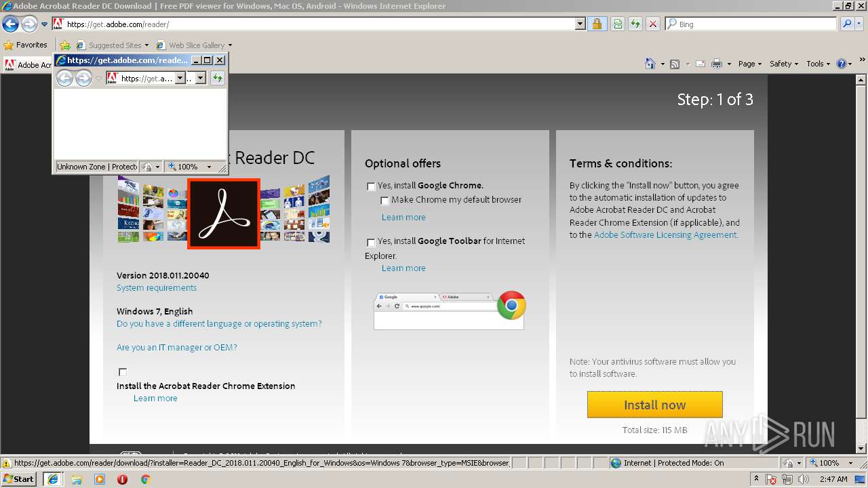Open the Read mail icon
The width and height of the screenshot is (868, 488).
[x=701, y=64]
